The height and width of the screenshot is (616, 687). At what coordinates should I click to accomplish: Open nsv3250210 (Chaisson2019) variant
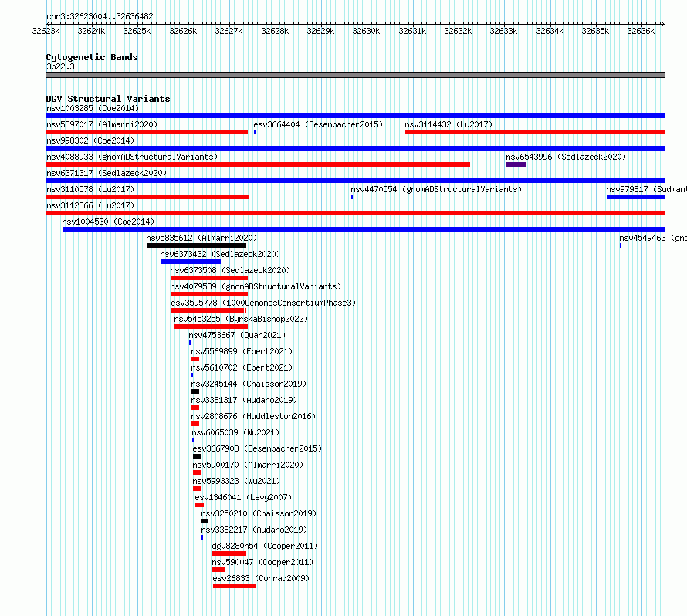(259, 513)
